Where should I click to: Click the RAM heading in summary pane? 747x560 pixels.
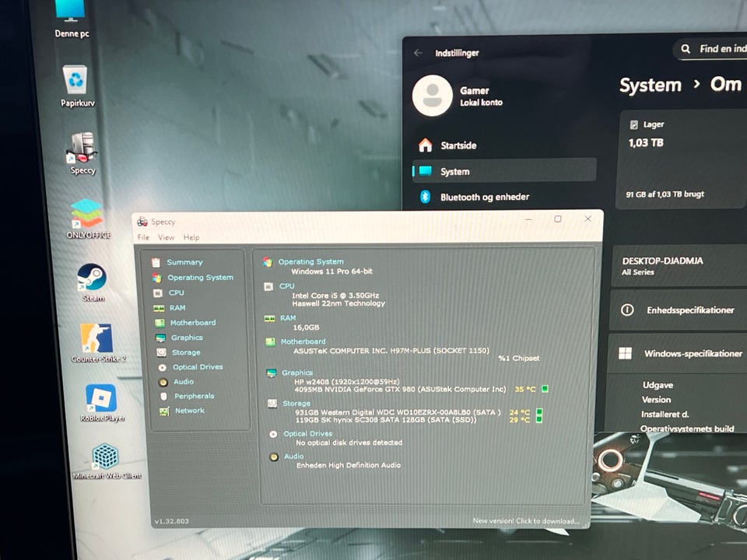pyautogui.click(x=288, y=317)
